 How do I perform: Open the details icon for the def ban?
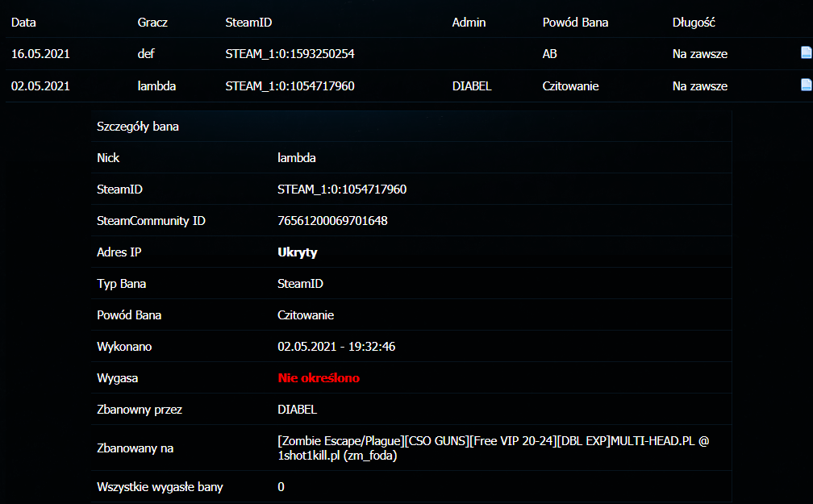click(x=805, y=53)
